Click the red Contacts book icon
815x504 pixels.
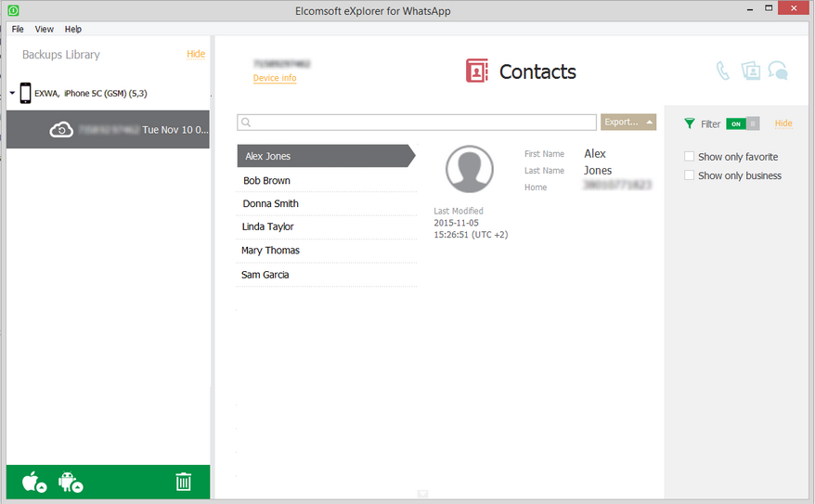click(x=476, y=71)
